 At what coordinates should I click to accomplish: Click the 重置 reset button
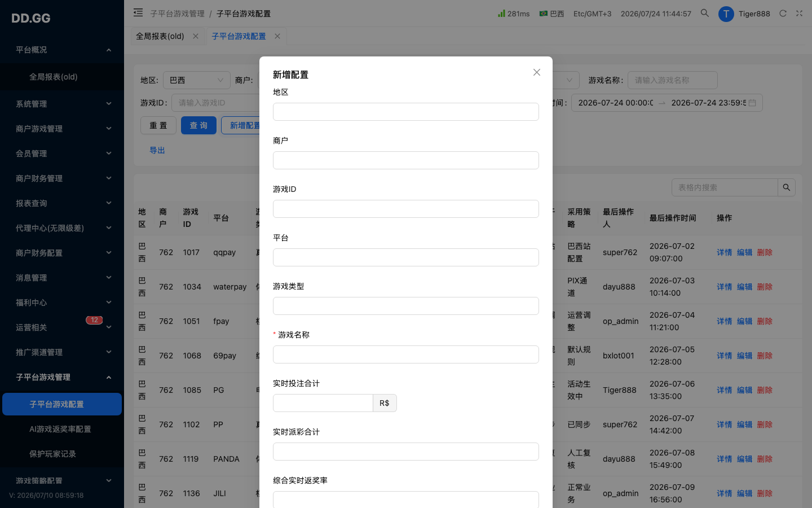158,125
